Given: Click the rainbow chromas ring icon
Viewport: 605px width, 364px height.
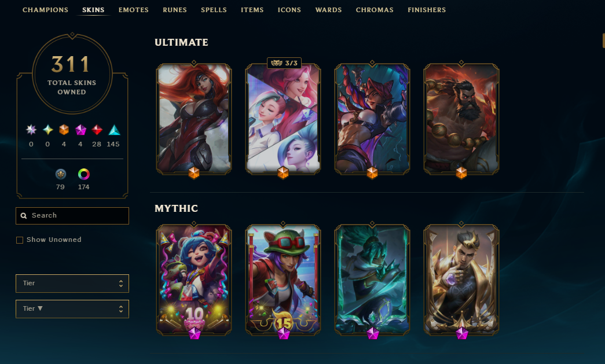Looking at the screenshot, I should (84, 174).
